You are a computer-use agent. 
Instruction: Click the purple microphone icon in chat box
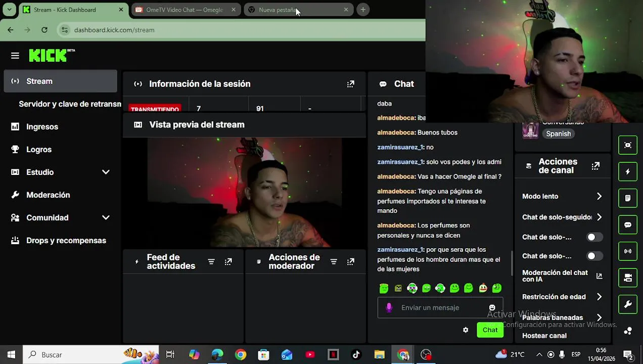click(x=389, y=307)
